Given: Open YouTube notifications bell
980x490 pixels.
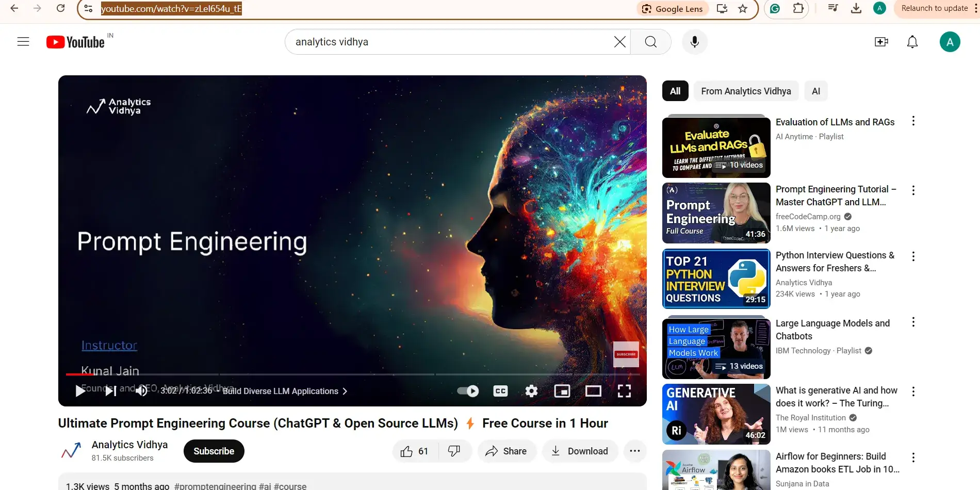Looking at the screenshot, I should [912, 42].
